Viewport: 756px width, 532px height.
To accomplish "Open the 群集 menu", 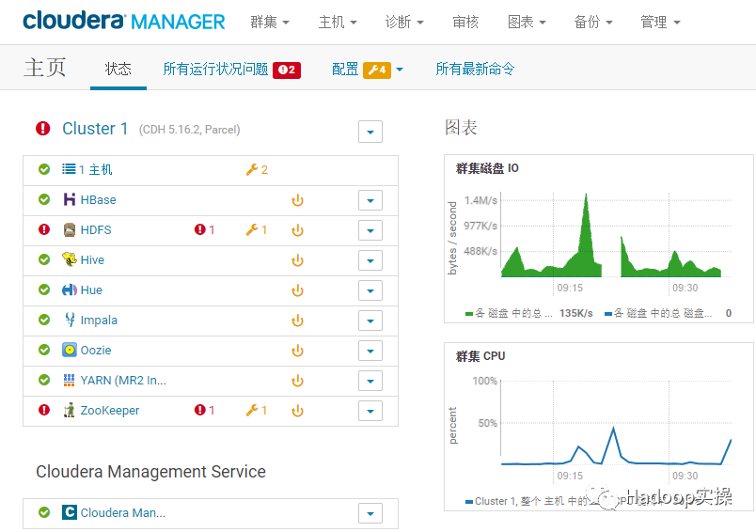I will point(270,23).
